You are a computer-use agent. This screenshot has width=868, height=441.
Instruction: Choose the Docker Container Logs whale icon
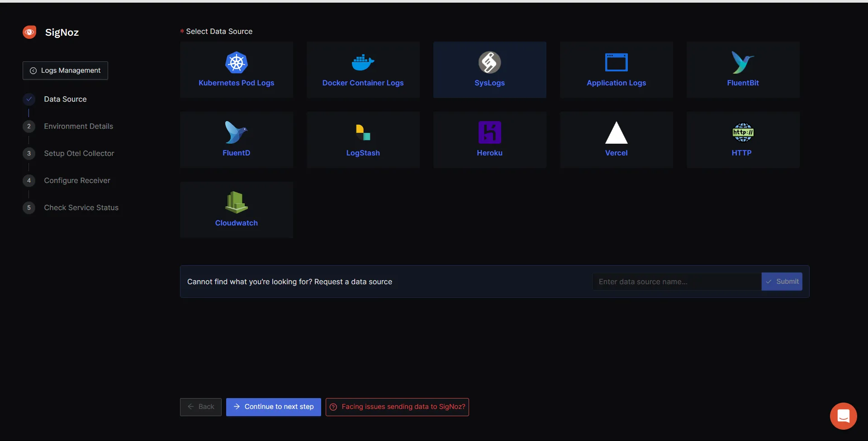(363, 63)
